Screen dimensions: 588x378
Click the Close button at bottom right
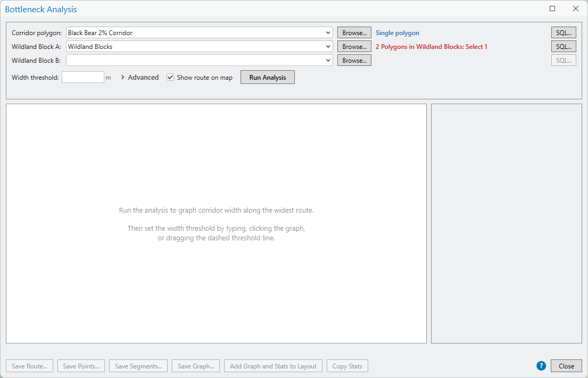point(566,366)
